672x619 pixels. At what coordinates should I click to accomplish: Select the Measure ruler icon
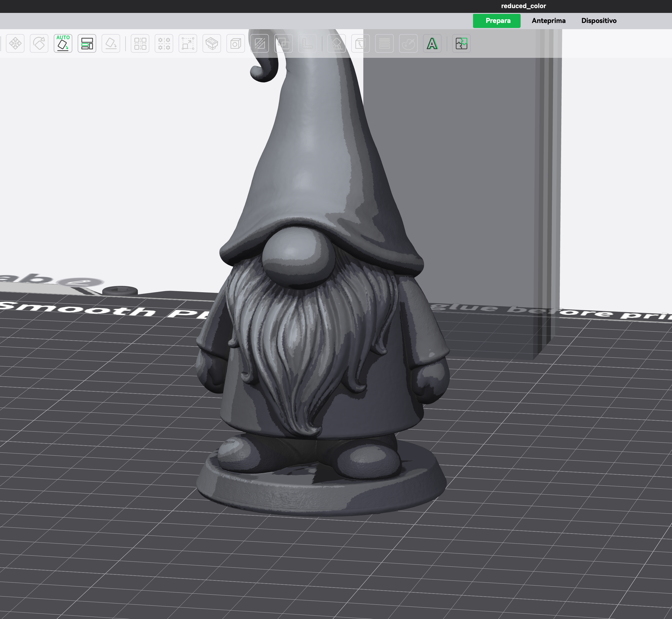pyautogui.click(x=307, y=43)
